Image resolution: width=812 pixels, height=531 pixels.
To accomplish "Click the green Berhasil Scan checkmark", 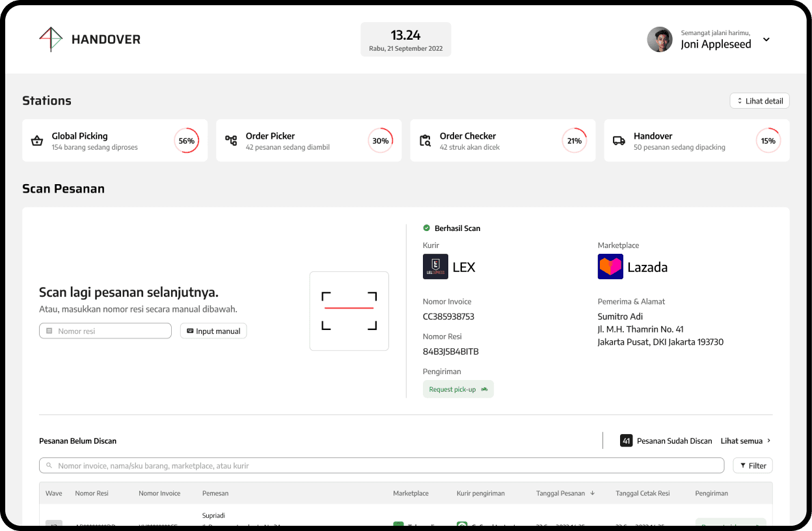I will pos(426,228).
